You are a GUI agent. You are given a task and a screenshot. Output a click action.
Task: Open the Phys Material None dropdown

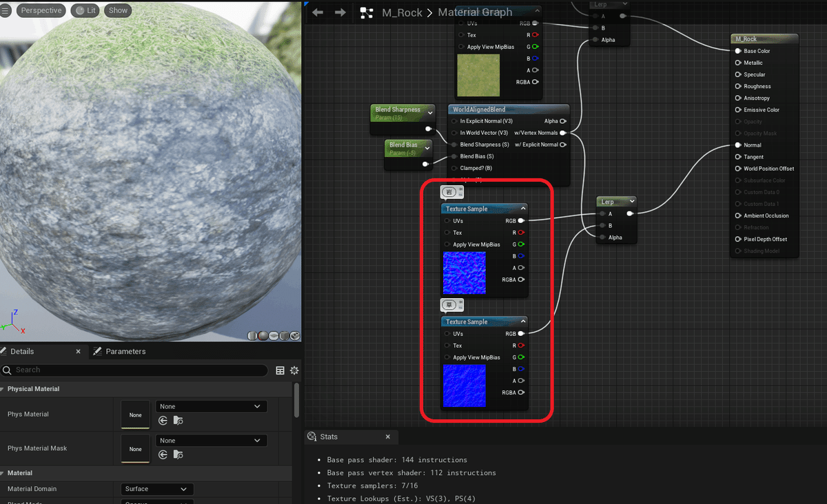point(212,406)
